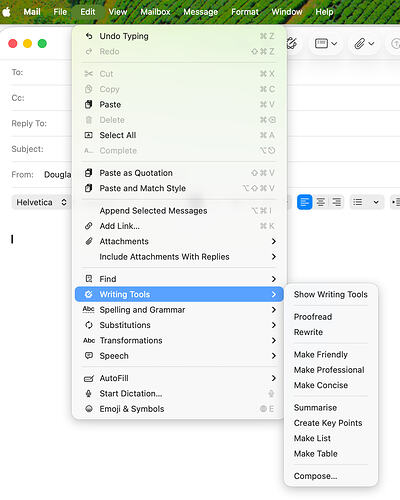Click the AutoFill icon
Viewport: 400px width, 500px height.
point(89,378)
